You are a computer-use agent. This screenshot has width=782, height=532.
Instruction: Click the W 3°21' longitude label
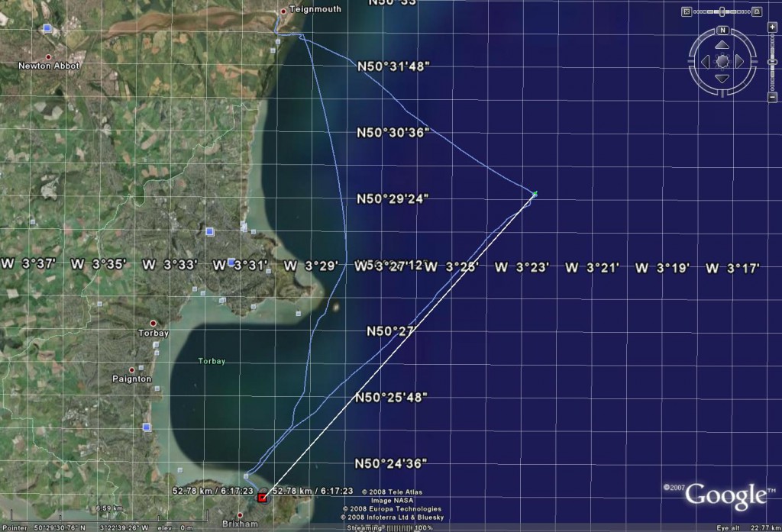tap(592, 268)
